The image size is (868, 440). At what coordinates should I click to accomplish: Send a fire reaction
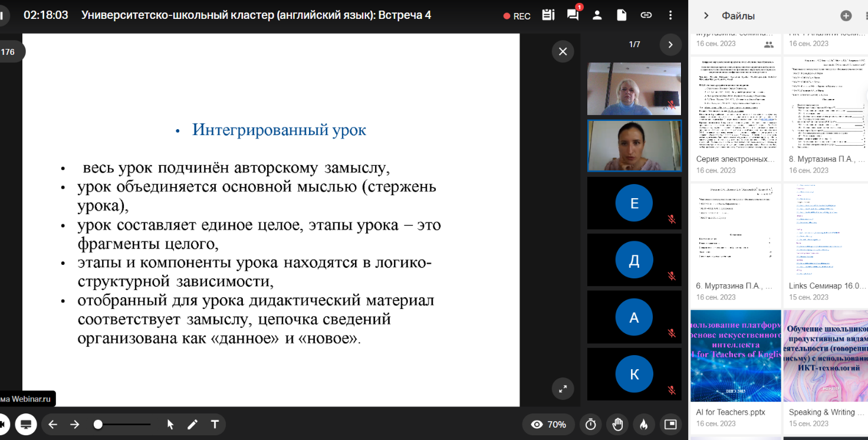[644, 424]
